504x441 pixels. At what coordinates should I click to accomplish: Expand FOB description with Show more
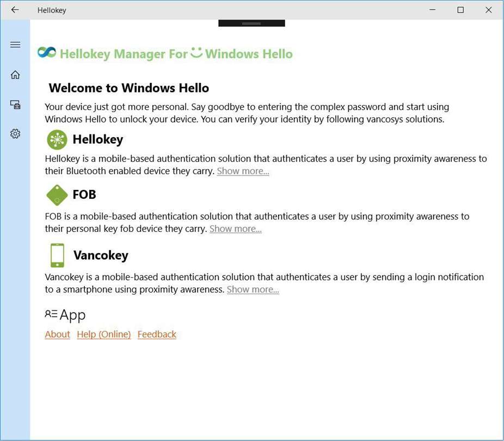(x=236, y=229)
